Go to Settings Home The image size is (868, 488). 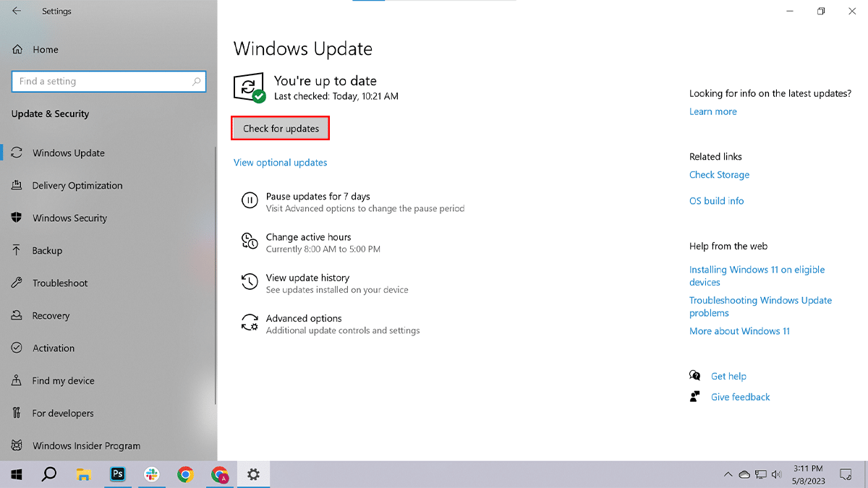(45, 50)
